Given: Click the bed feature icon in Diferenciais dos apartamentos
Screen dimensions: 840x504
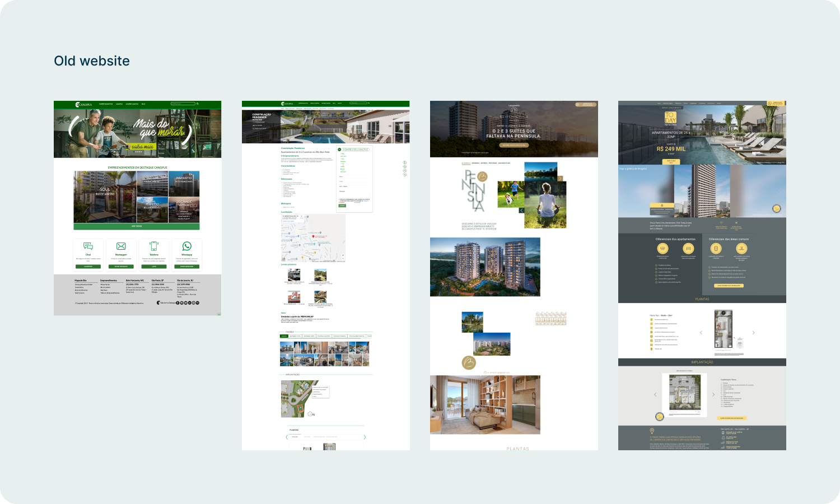Looking at the screenshot, I should coord(688,249).
